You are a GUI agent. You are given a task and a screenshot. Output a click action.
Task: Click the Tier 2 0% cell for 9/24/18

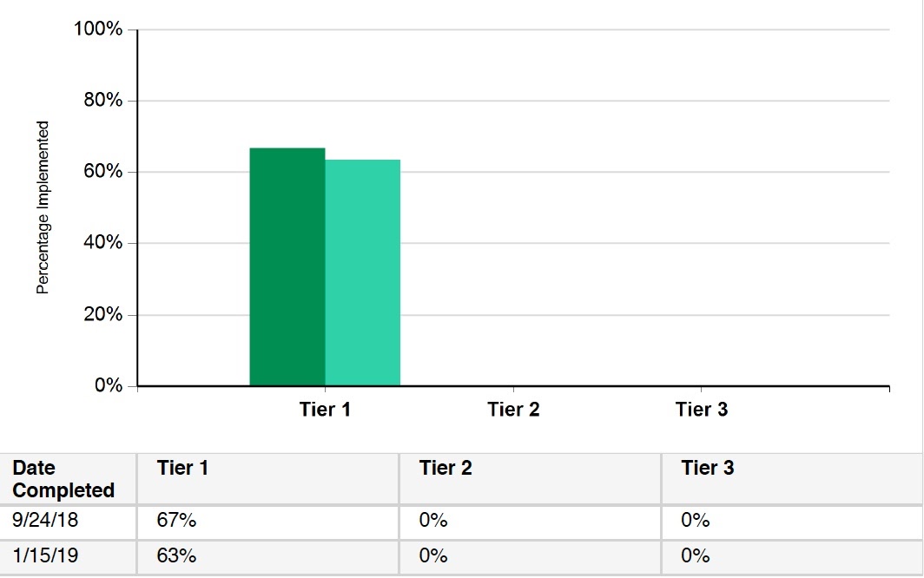(530, 522)
